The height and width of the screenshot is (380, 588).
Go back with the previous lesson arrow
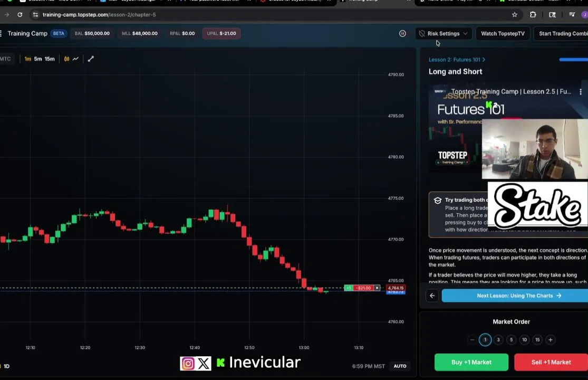pyautogui.click(x=432, y=296)
